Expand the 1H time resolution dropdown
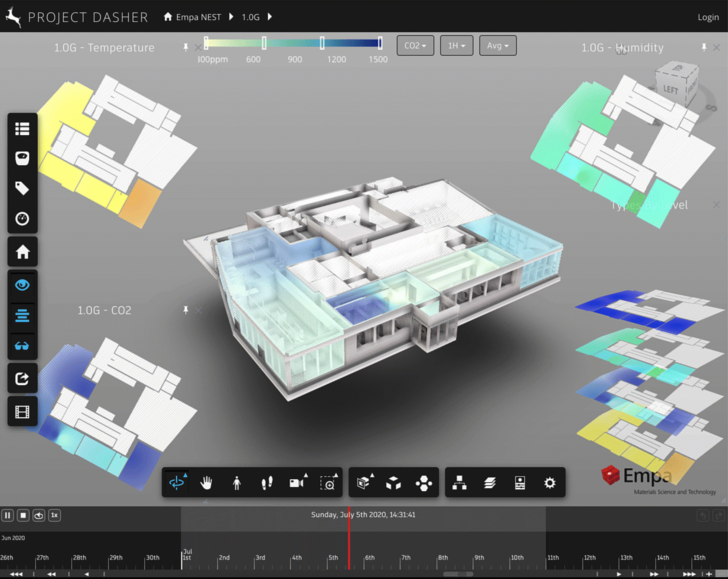Viewport: 728px width, 579px height. click(x=456, y=45)
